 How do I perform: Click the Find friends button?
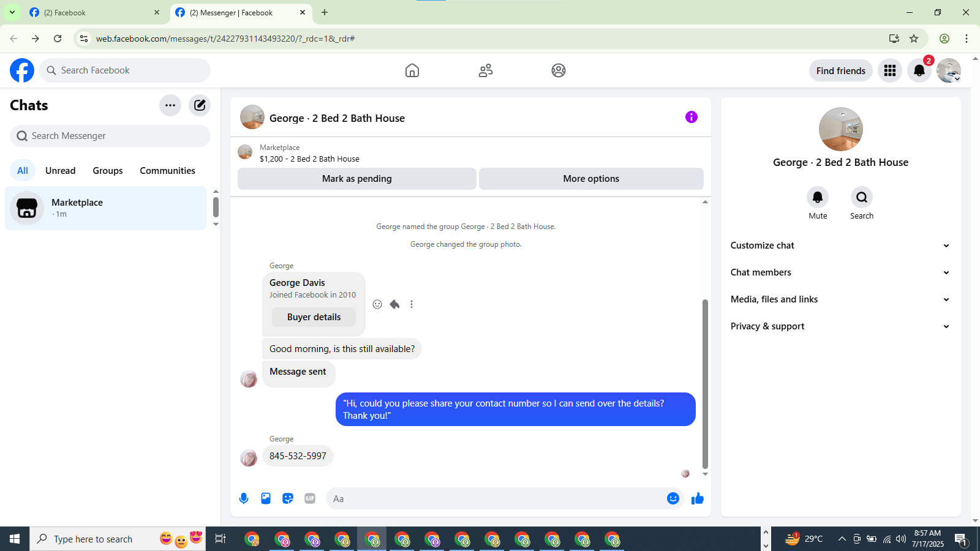[x=841, y=70]
